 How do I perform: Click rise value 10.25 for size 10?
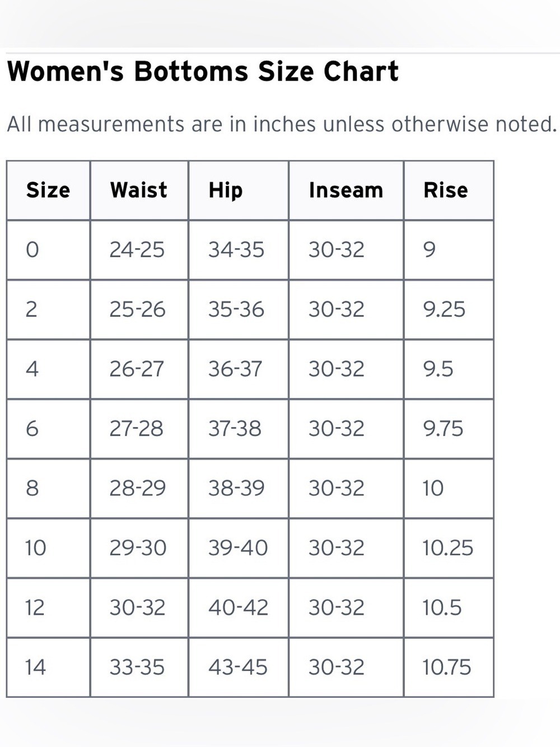click(x=447, y=548)
